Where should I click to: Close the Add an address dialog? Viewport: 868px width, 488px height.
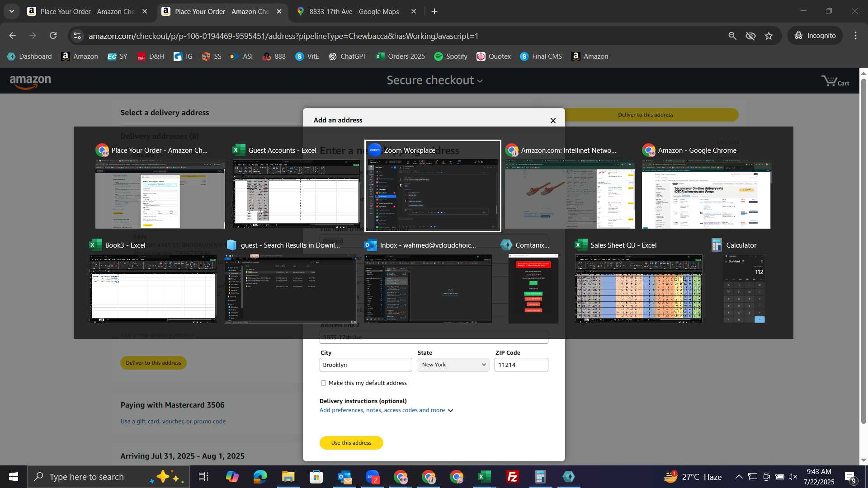[x=553, y=121]
